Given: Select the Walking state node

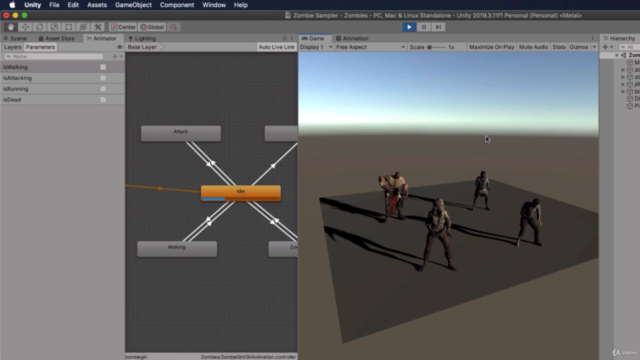Looking at the screenshot, I should 177,249.
